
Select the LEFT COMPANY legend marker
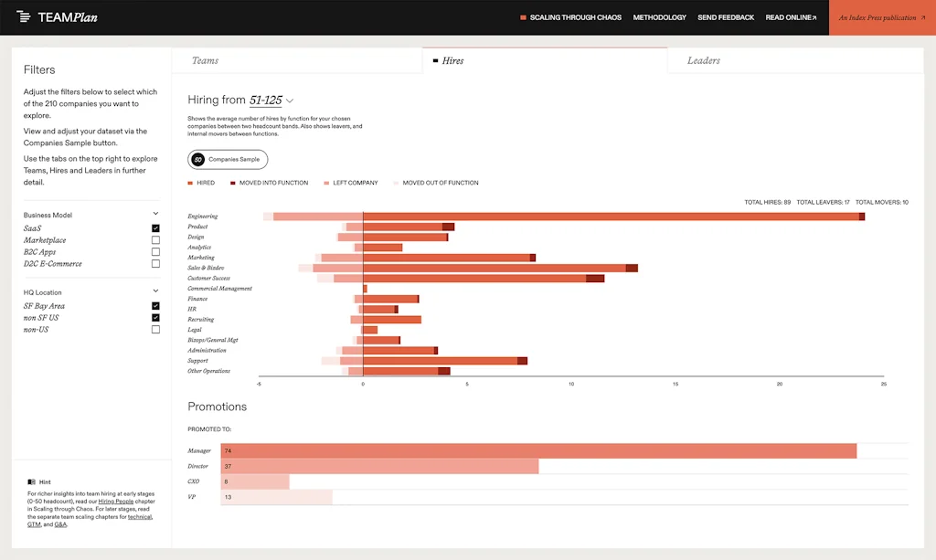click(326, 183)
